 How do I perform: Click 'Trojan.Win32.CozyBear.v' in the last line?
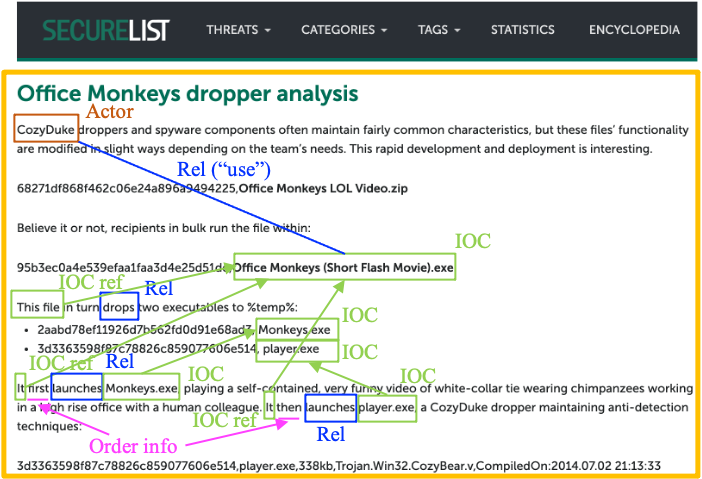[404, 466]
